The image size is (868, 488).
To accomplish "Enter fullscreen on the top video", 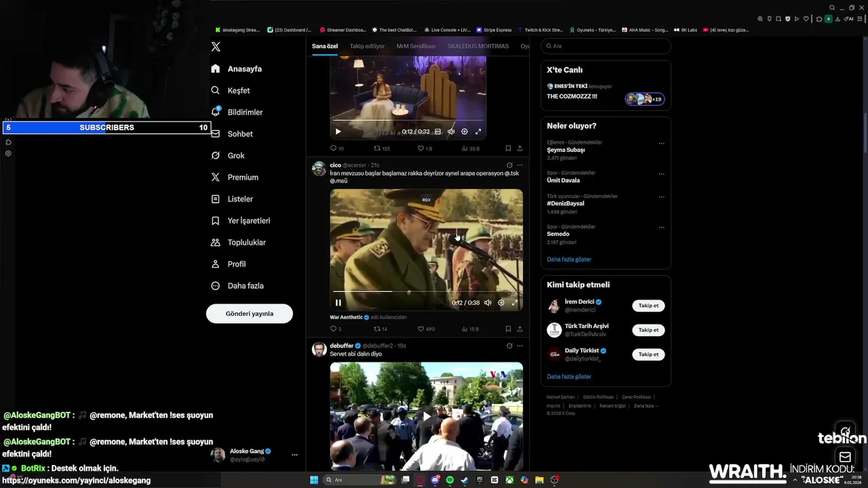I will pyautogui.click(x=478, y=131).
